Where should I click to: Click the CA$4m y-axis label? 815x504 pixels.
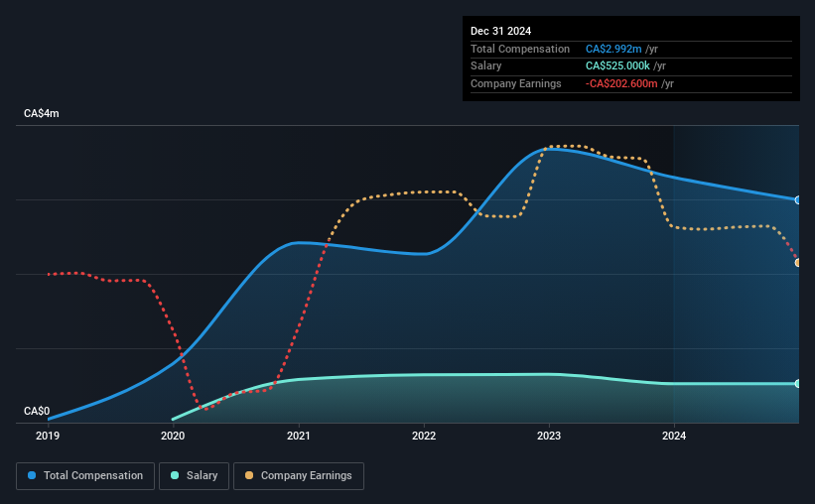coord(42,113)
